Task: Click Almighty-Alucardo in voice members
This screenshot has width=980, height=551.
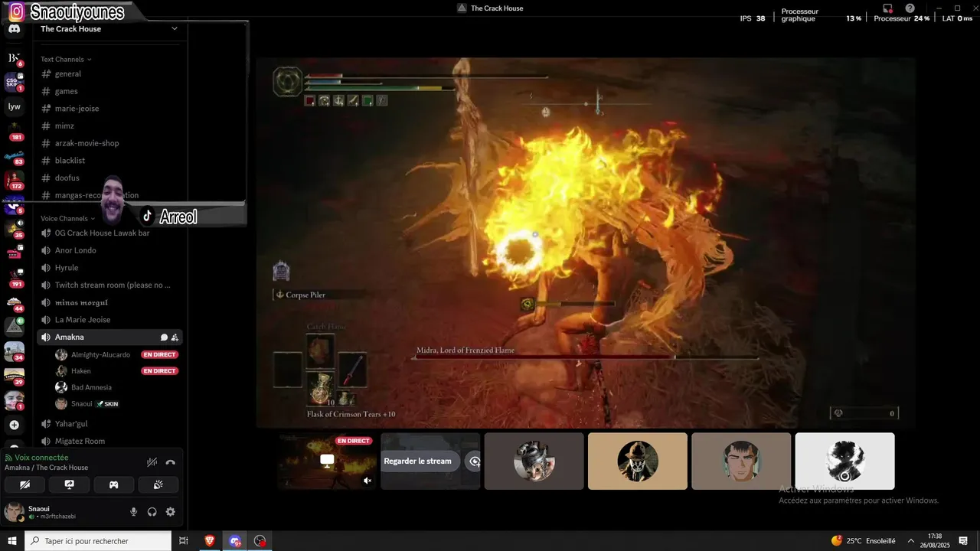Action: (101, 355)
